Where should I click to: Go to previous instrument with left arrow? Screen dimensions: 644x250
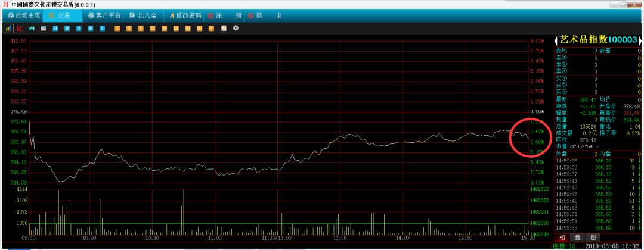[556, 40]
